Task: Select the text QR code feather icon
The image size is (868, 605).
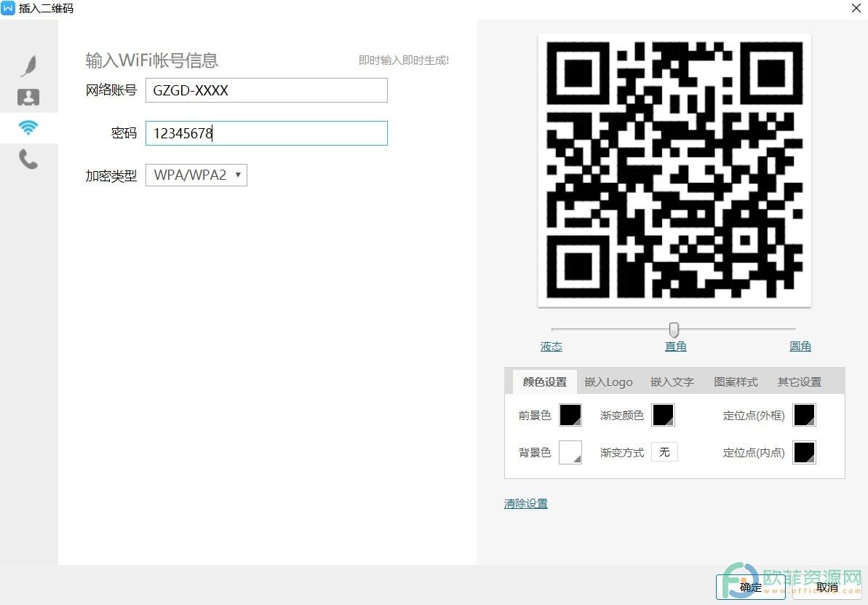Action: [x=29, y=66]
